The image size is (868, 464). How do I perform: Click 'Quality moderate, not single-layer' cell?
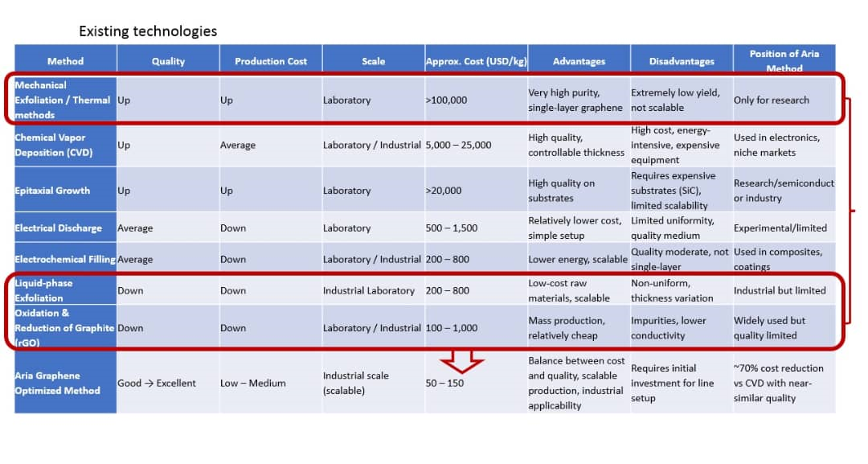pos(680,259)
